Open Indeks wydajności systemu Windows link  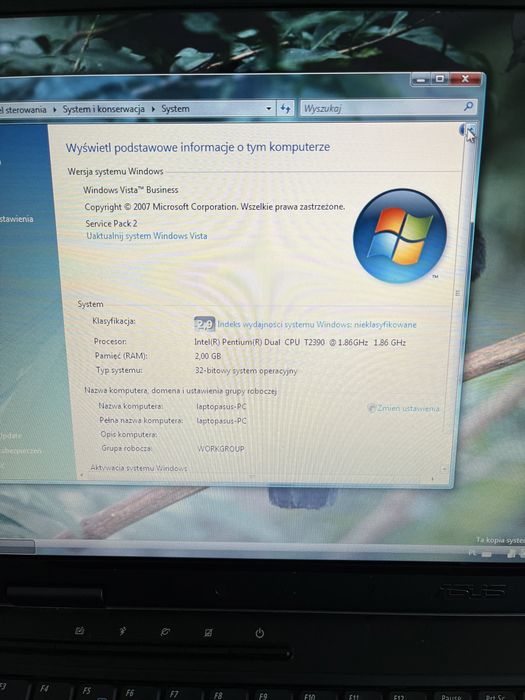pyautogui.click(x=317, y=325)
